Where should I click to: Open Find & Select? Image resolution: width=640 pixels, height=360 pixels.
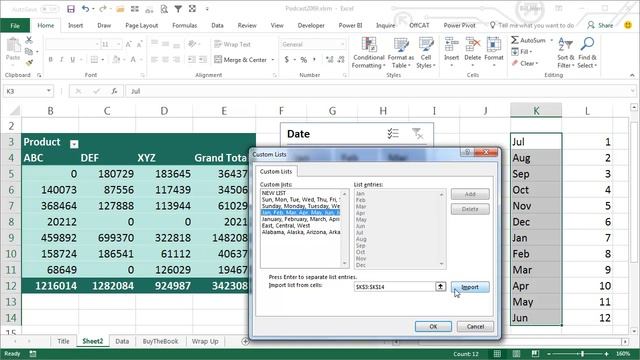pos(587,53)
